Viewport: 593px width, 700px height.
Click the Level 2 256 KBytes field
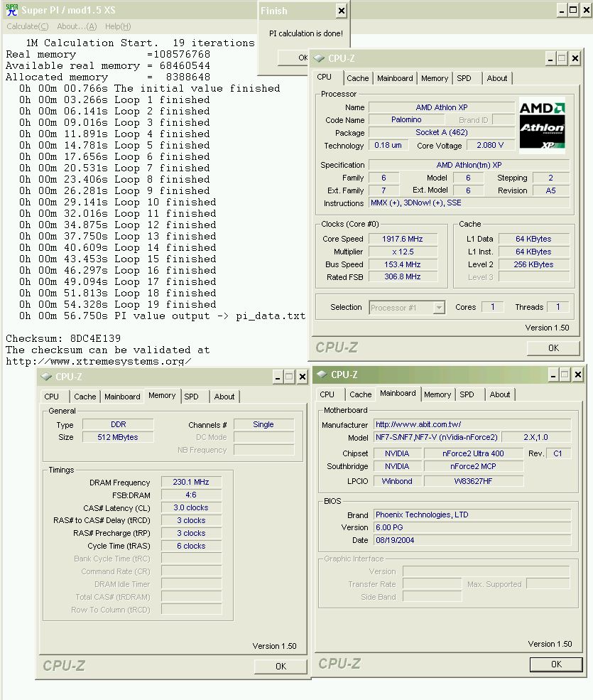click(533, 264)
